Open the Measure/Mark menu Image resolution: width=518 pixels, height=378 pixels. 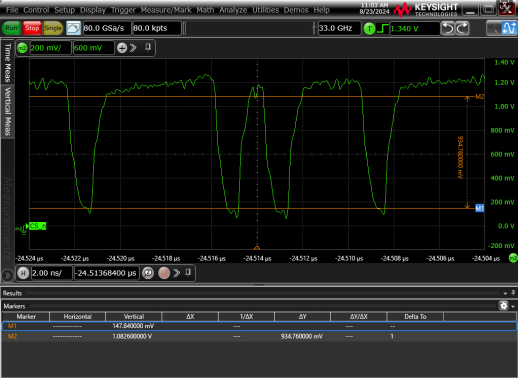click(166, 10)
